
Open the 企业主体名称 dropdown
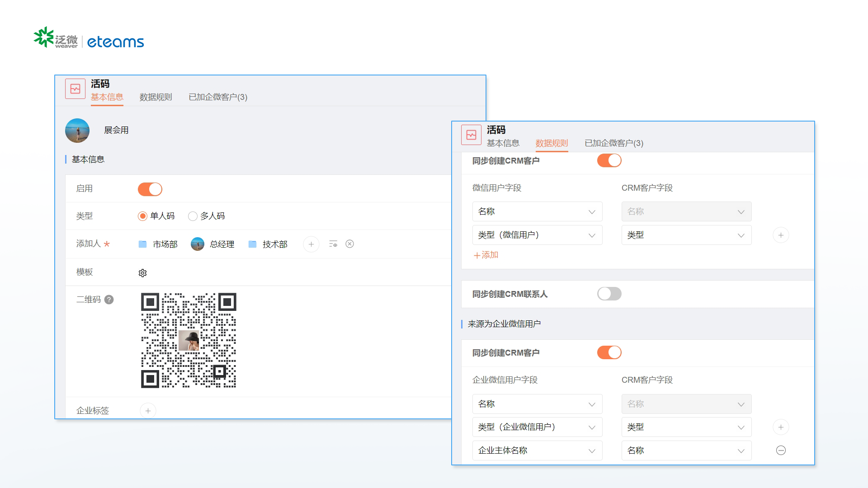(x=537, y=450)
